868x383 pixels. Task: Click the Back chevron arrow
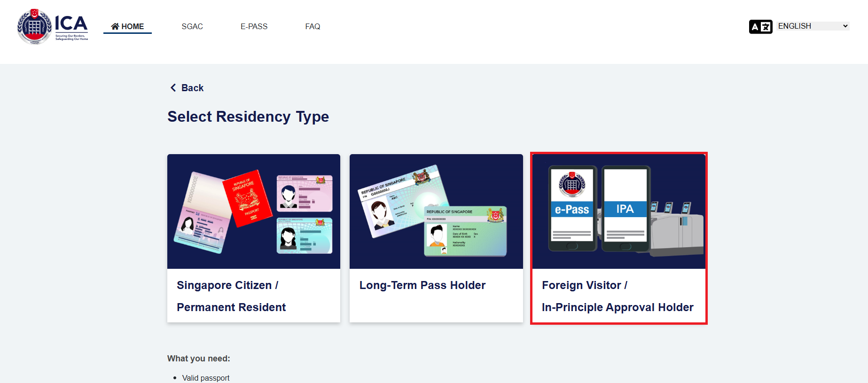pyautogui.click(x=173, y=88)
